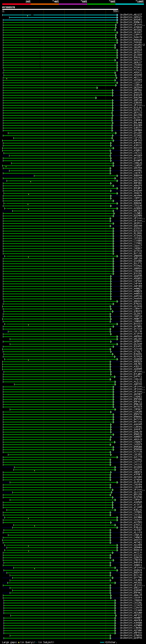Click label UniRef100_B5Y255
Screen dimensions: 146x644
[x=131, y=495]
